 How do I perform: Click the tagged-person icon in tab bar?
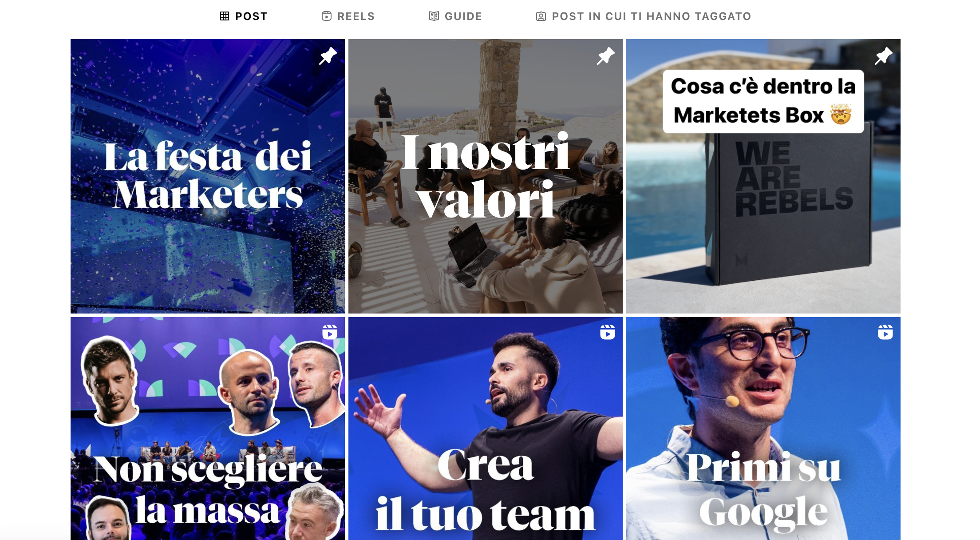pos(541,16)
